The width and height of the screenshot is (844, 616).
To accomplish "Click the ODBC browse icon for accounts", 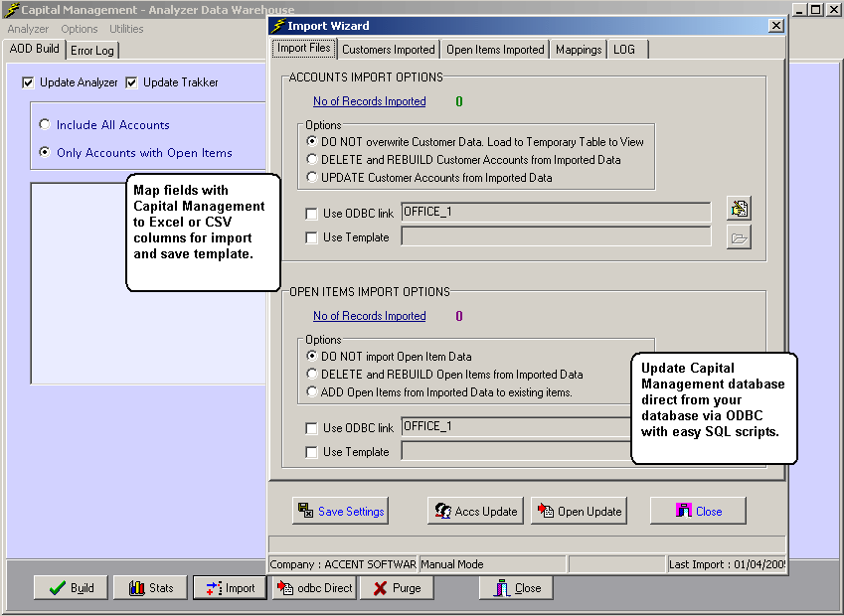I will pos(739,209).
